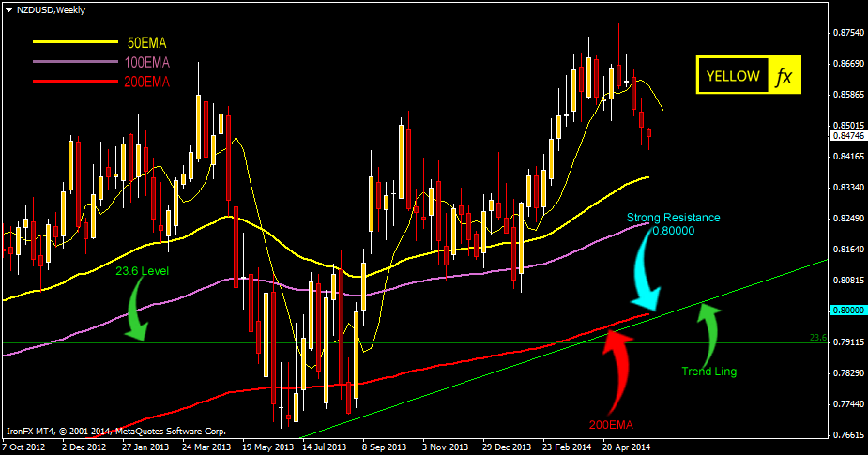Click the current price tag 0.84746

847,135
